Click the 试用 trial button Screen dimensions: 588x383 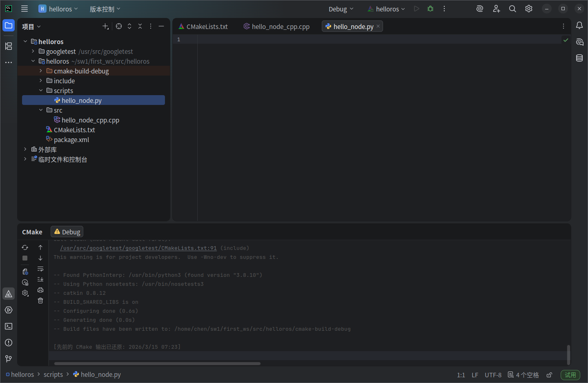click(570, 375)
